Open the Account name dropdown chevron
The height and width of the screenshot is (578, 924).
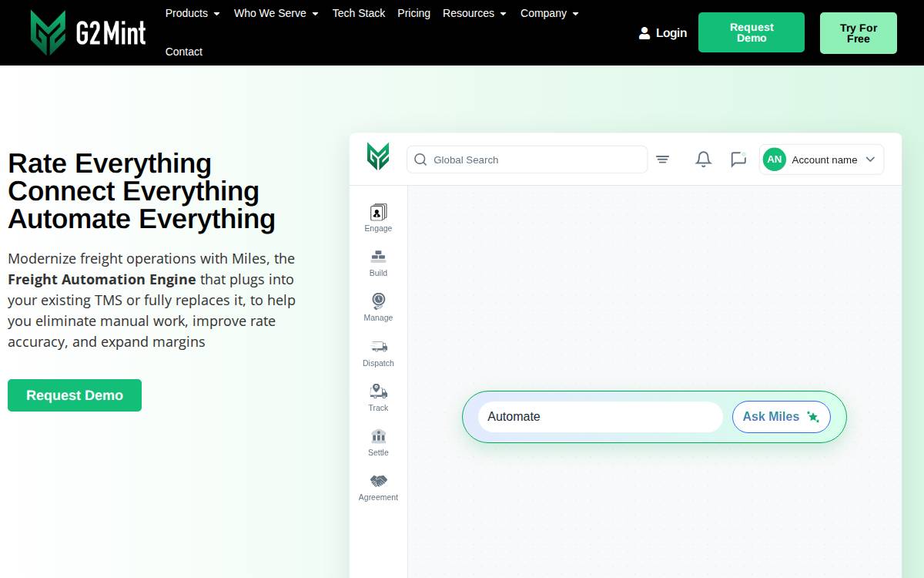870,160
